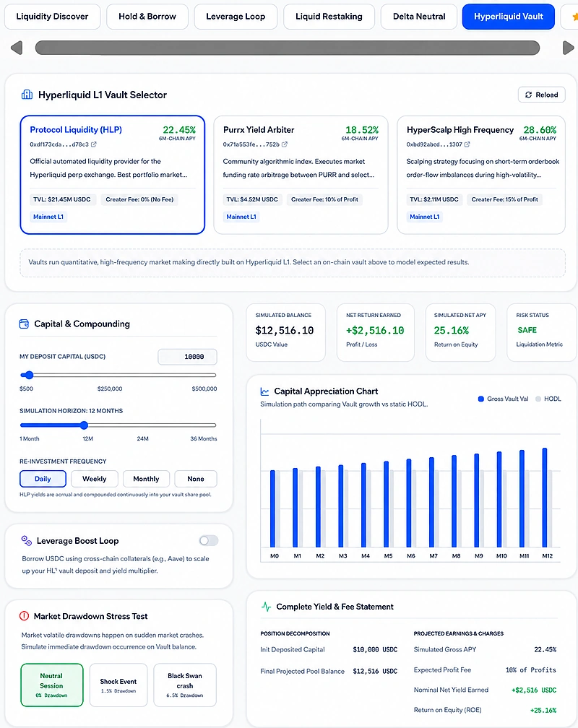The image size is (578, 728).
Task: Open external link icon beside 0x71a553fe address
Action: click(x=285, y=144)
